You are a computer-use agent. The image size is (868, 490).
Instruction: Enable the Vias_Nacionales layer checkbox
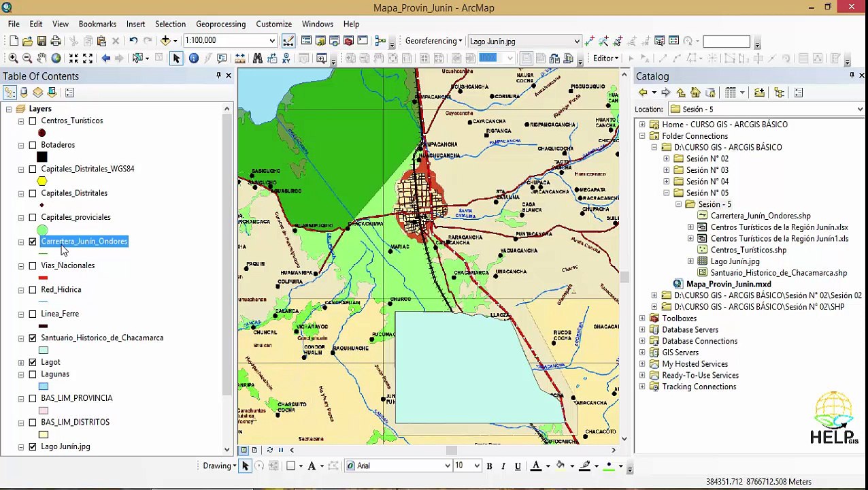point(33,265)
